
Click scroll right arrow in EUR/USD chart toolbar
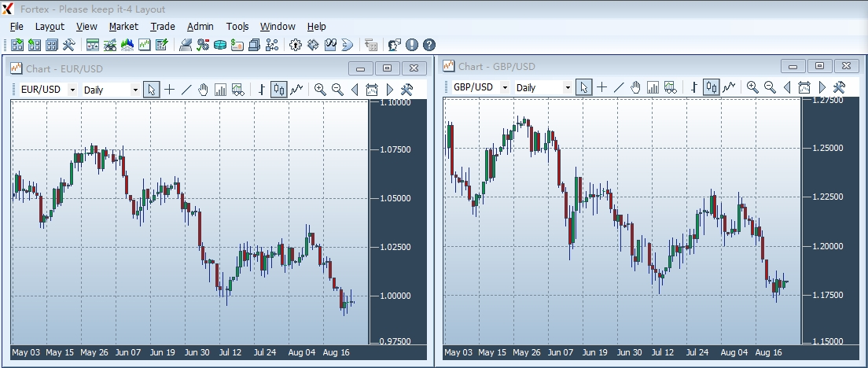coord(390,90)
